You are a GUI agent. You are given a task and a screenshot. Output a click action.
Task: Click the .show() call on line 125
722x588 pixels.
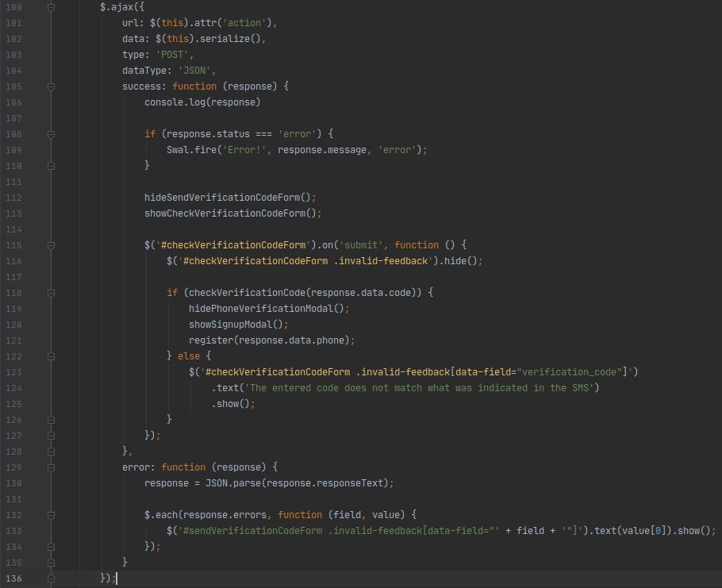233,404
